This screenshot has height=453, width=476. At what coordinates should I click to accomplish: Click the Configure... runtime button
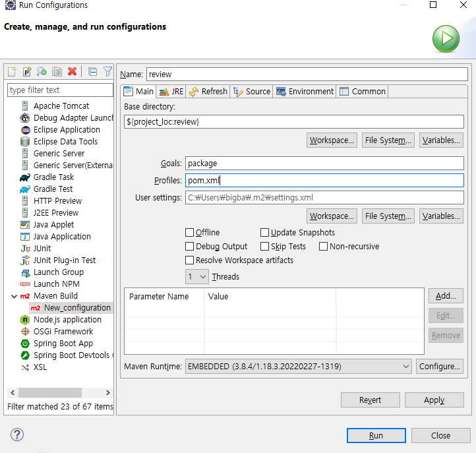pyautogui.click(x=440, y=367)
